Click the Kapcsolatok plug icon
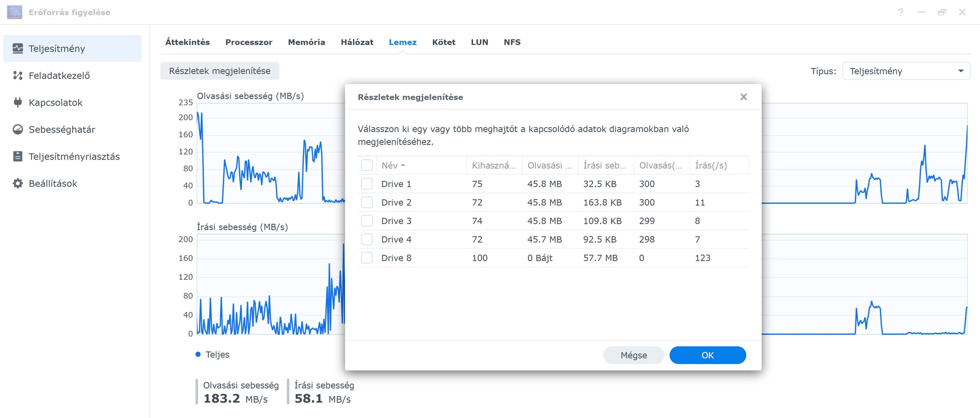The width and height of the screenshot is (980, 418). click(x=18, y=102)
